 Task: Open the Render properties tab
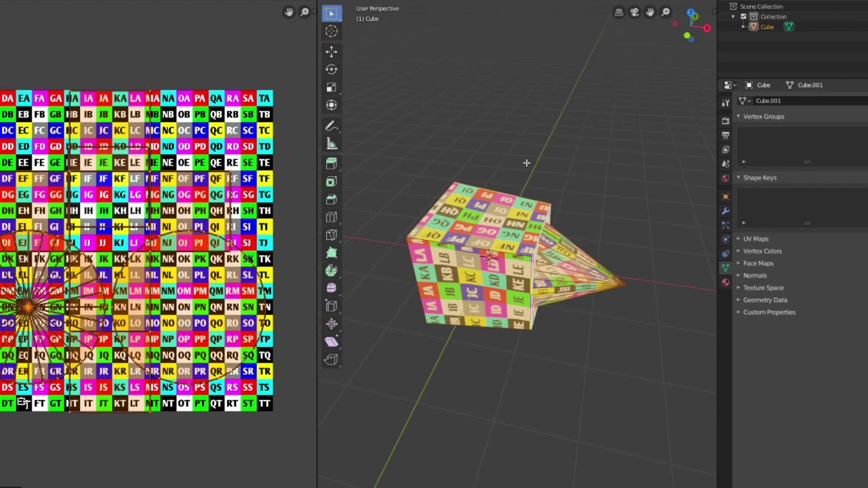tap(726, 121)
